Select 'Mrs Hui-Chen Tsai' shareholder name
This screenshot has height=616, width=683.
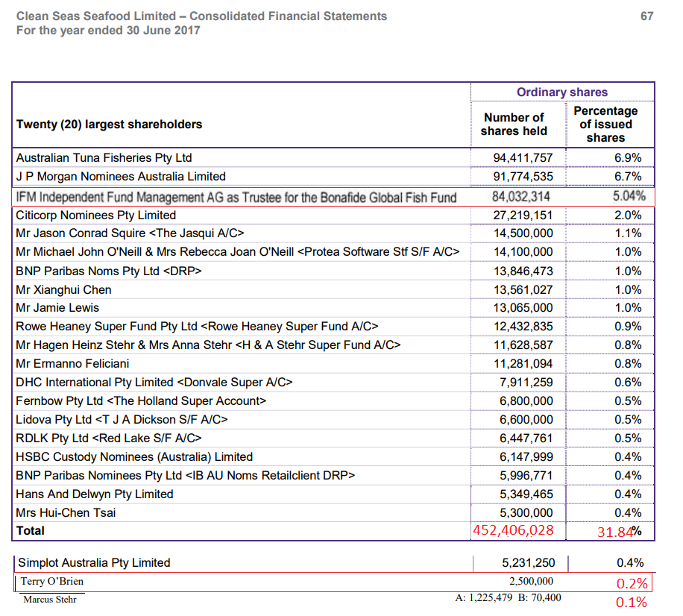tap(66, 513)
